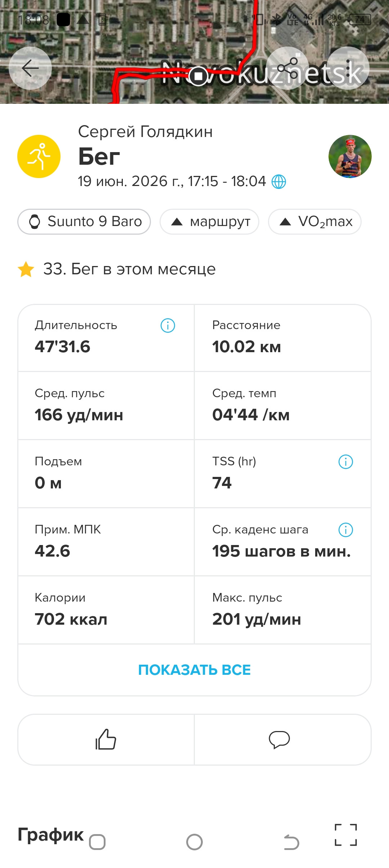The height and width of the screenshot is (868, 389).
Task: Open the share icon on the map
Action: 287,68
